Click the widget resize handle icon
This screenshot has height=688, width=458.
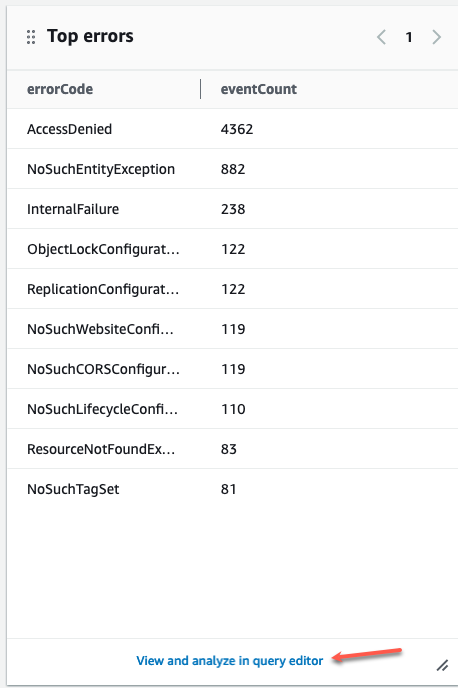click(442, 665)
